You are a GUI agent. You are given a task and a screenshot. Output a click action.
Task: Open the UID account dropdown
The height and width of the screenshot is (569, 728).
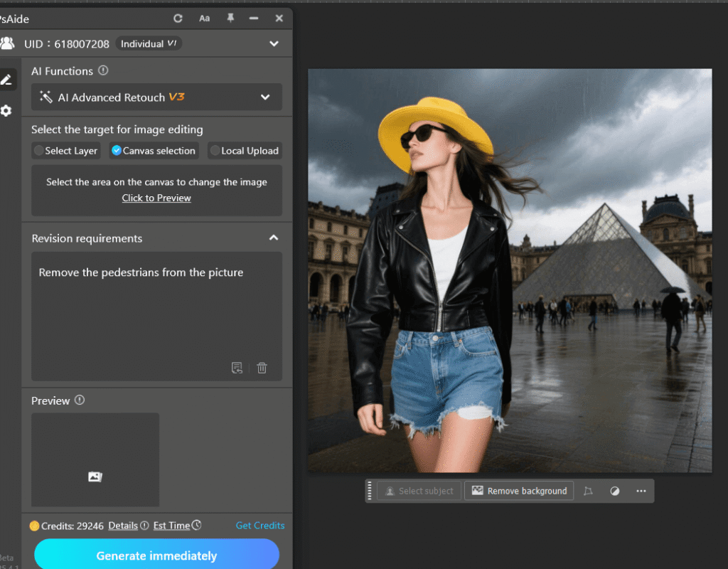pyautogui.click(x=274, y=43)
